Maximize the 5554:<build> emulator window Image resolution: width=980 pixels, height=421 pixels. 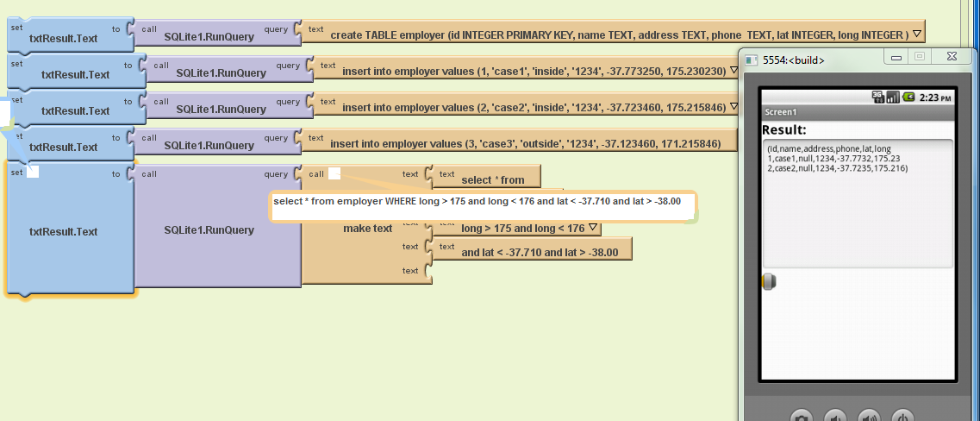click(x=919, y=56)
